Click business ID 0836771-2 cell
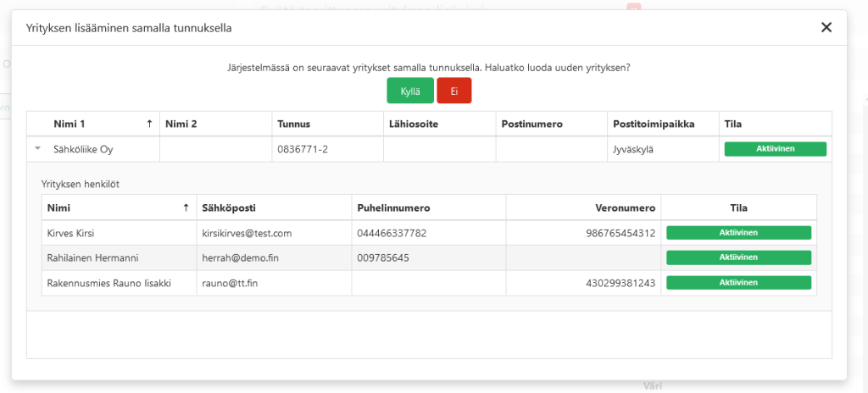 [x=303, y=149]
